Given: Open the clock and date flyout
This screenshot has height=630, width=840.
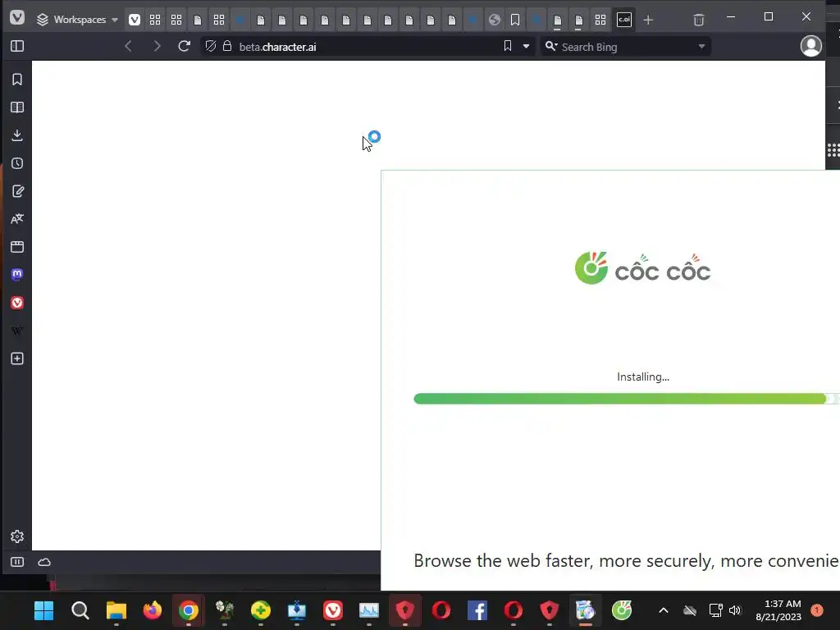Looking at the screenshot, I should tap(778, 610).
